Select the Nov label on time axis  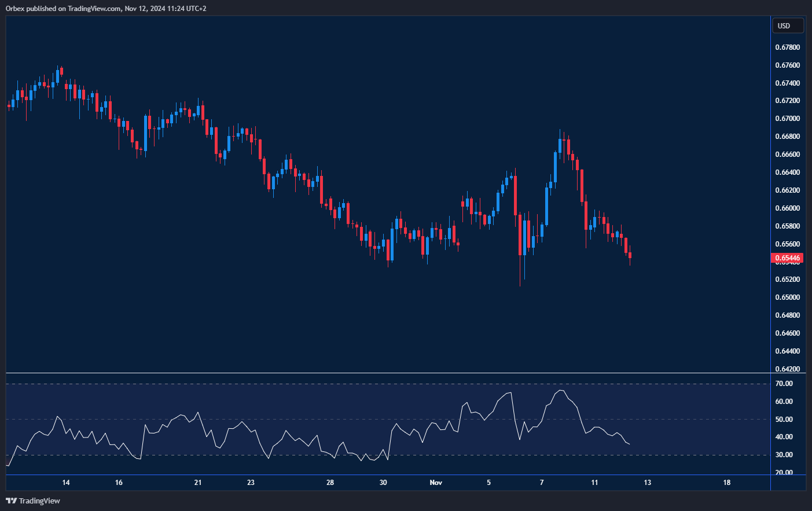(436, 483)
